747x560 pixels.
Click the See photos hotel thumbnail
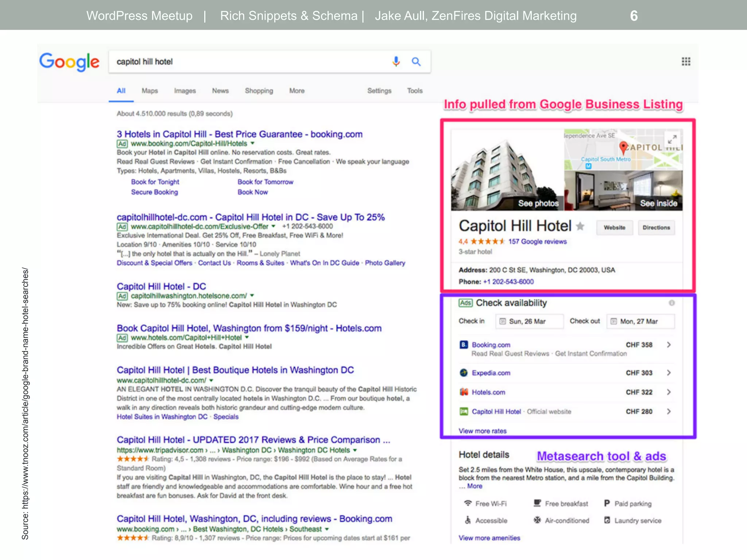coord(507,171)
